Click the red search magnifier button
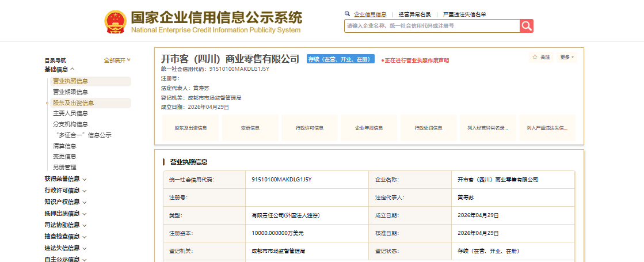Viewport: 644px width, 262px height. point(526,26)
